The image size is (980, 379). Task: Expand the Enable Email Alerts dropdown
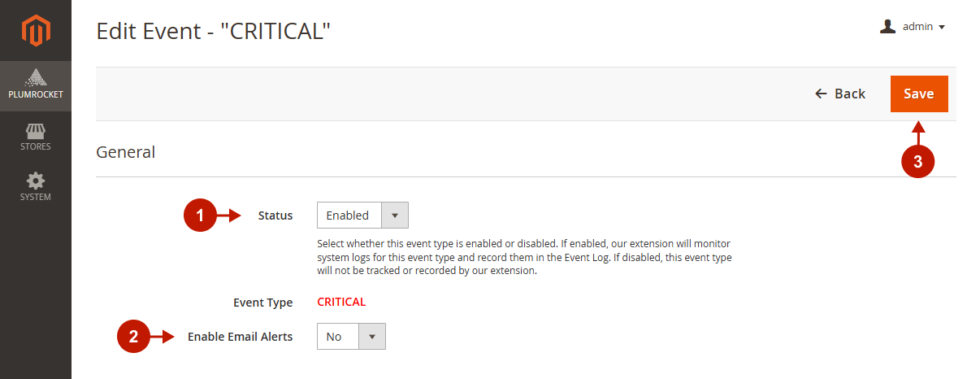pyautogui.click(x=351, y=337)
